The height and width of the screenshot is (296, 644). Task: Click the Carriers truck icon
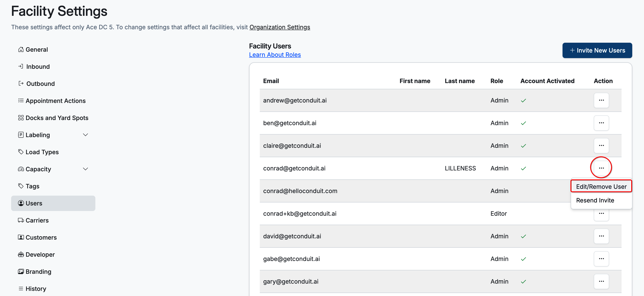[21, 220]
